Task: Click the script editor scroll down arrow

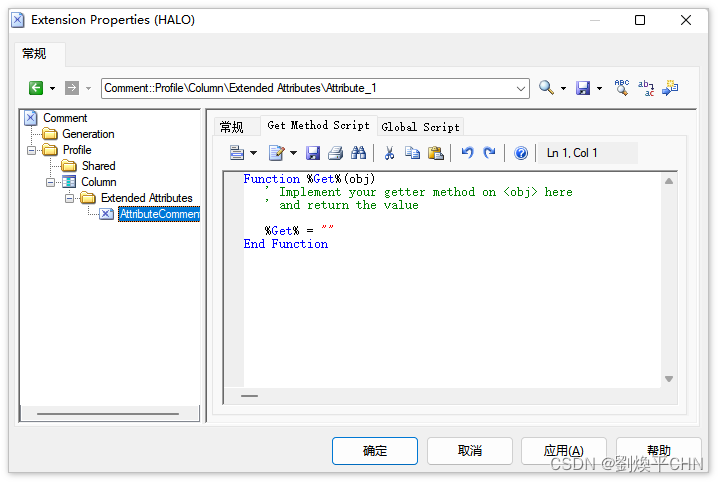Action: point(669,379)
